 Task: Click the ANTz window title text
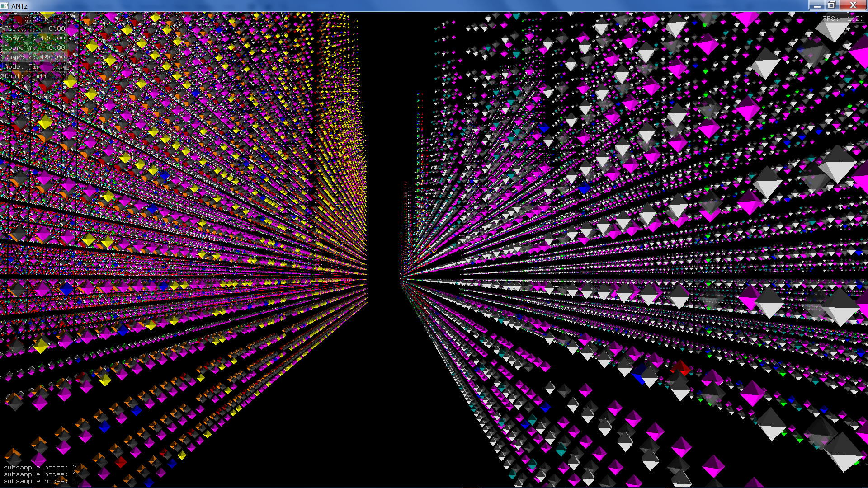tap(19, 5)
